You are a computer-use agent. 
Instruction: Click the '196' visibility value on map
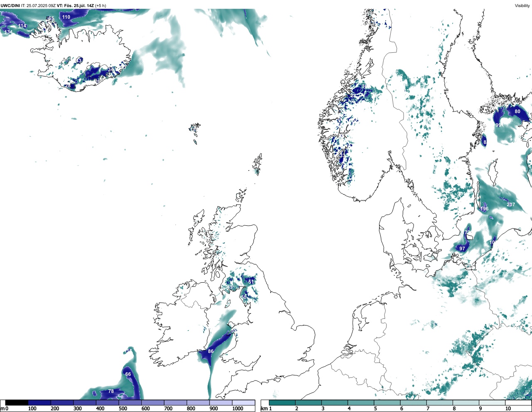484,209
